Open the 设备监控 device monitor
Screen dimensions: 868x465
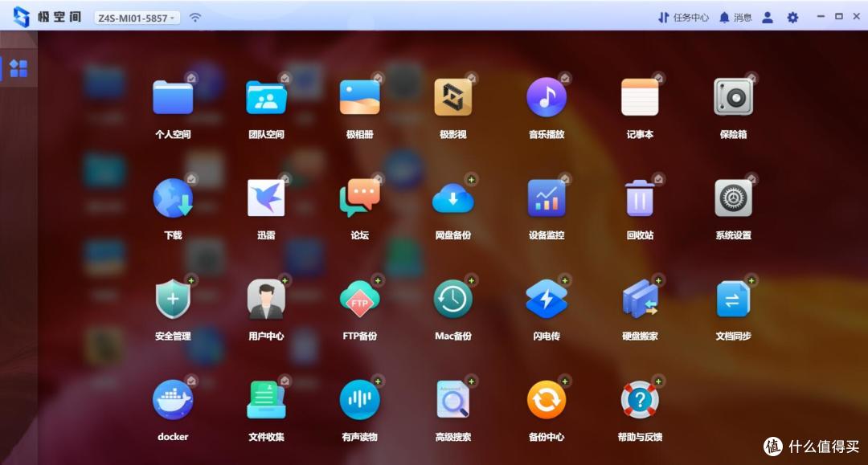[x=547, y=198]
